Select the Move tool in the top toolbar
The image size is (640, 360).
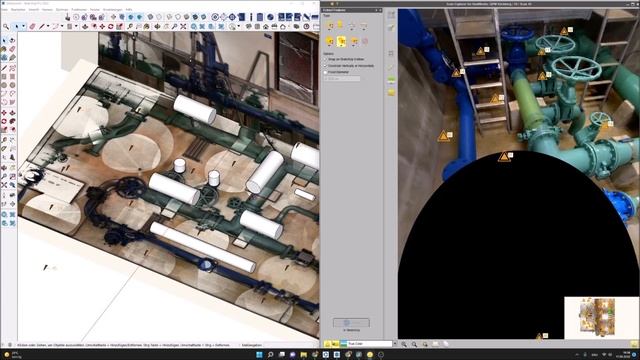[x=102, y=26]
